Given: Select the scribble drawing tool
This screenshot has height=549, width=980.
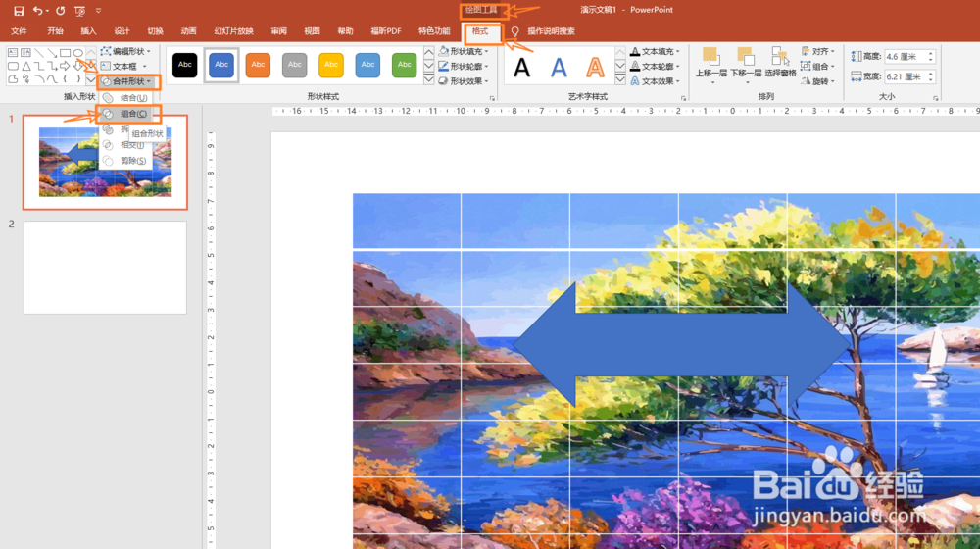Looking at the screenshot, I should coord(25,78).
